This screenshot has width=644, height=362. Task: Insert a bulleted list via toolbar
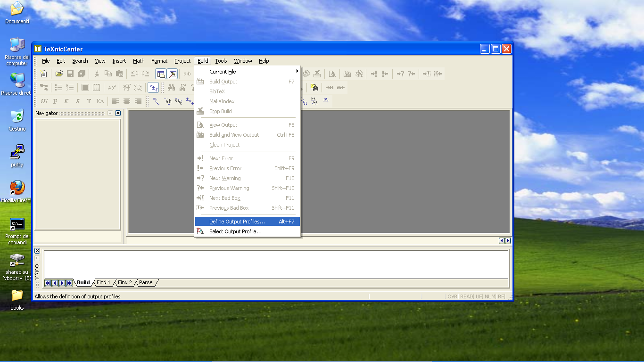59,87
